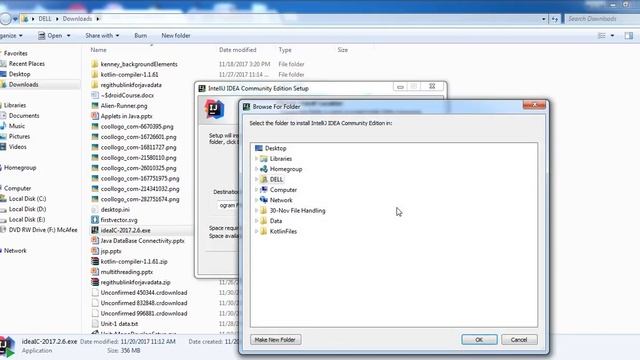The width and height of the screenshot is (640, 360).
Task: Open Recent Places in sidebar
Action: coord(27,64)
